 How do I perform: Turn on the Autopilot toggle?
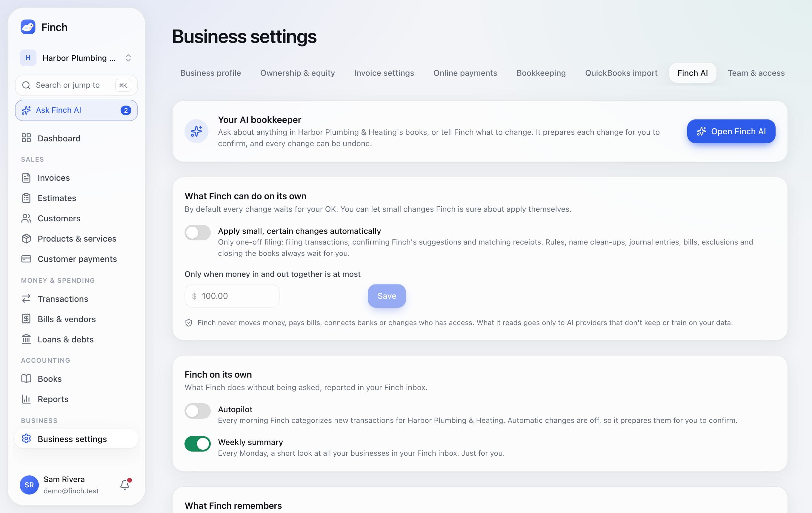tap(198, 411)
